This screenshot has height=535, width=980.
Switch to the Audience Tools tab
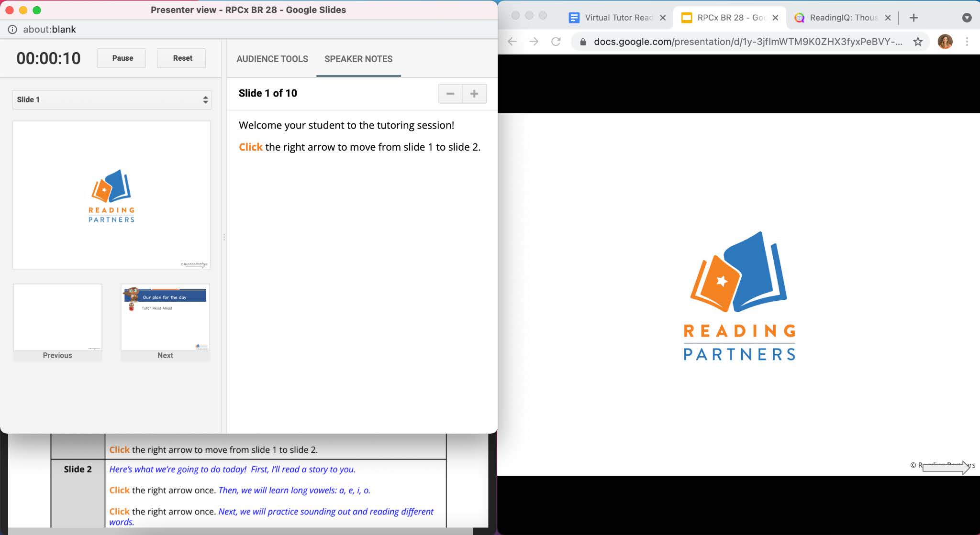(272, 59)
